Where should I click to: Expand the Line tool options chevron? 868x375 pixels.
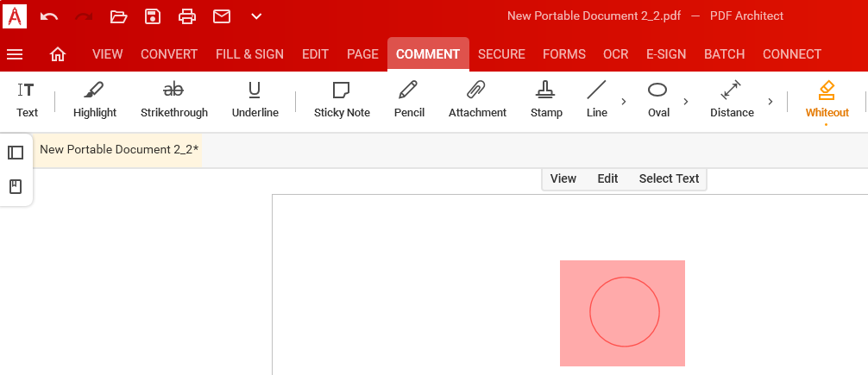[x=624, y=101]
